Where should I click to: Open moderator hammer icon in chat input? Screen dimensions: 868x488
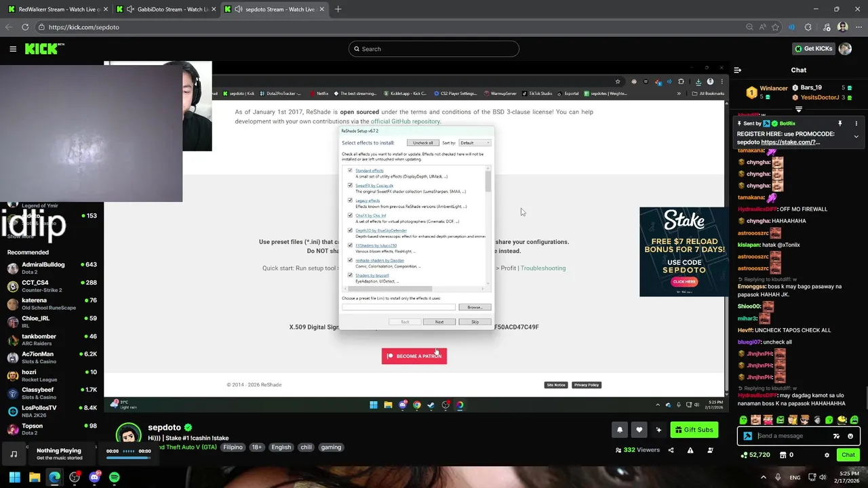(x=747, y=436)
